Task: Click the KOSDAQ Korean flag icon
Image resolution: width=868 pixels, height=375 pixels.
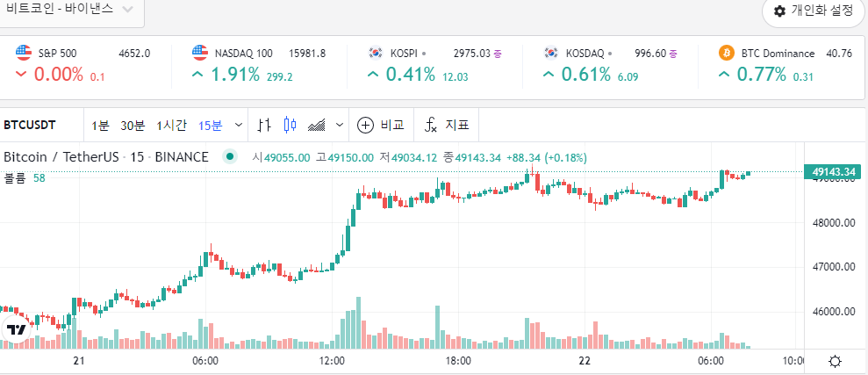Action: 551,53
